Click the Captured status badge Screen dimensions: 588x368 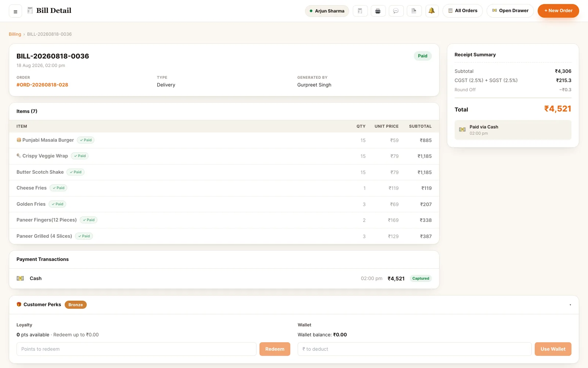tap(421, 279)
